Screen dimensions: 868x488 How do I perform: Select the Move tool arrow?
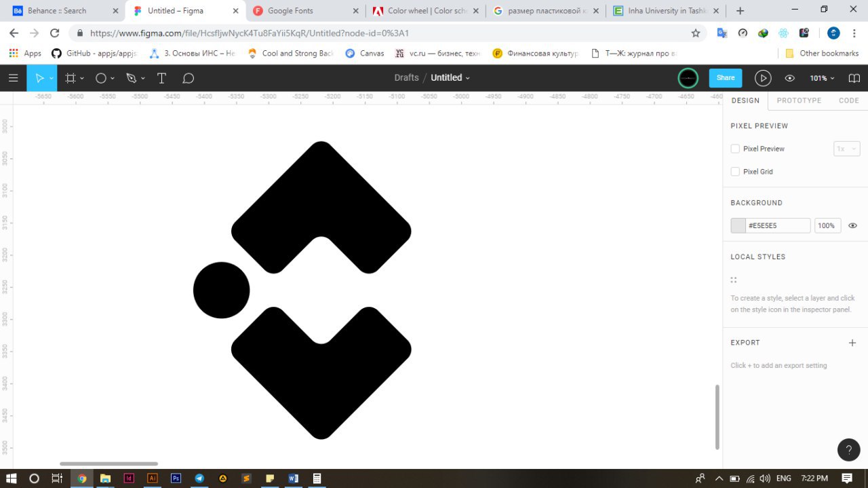click(x=39, y=78)
